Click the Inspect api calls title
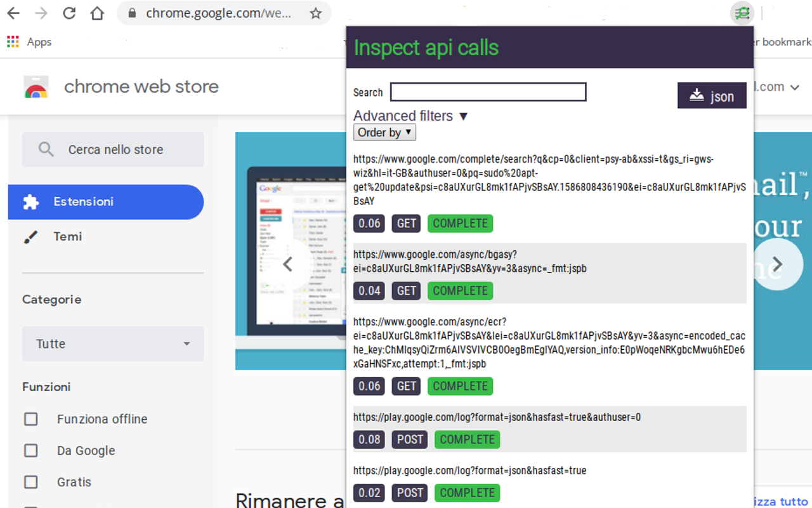 [426, 48]
